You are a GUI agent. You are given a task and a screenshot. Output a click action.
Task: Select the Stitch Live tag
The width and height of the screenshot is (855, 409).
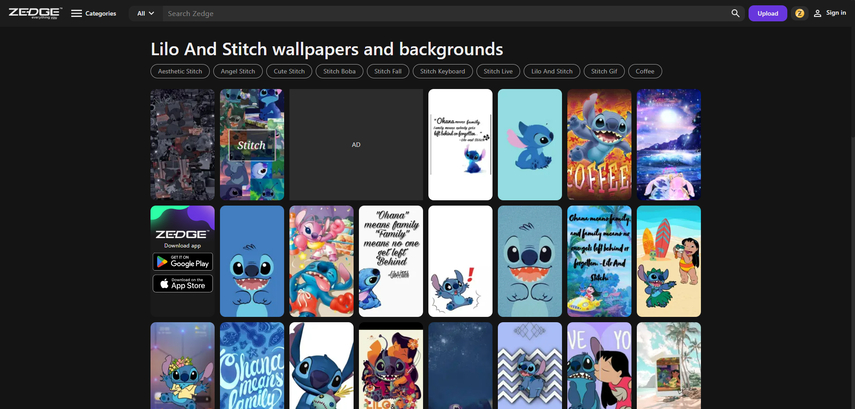click(498, 71)
